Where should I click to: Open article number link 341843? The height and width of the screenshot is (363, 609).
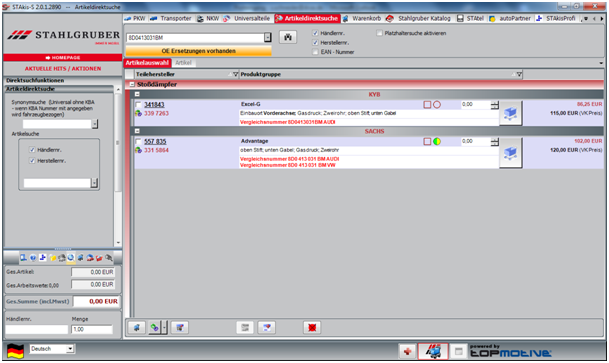[x=154, y=104]
